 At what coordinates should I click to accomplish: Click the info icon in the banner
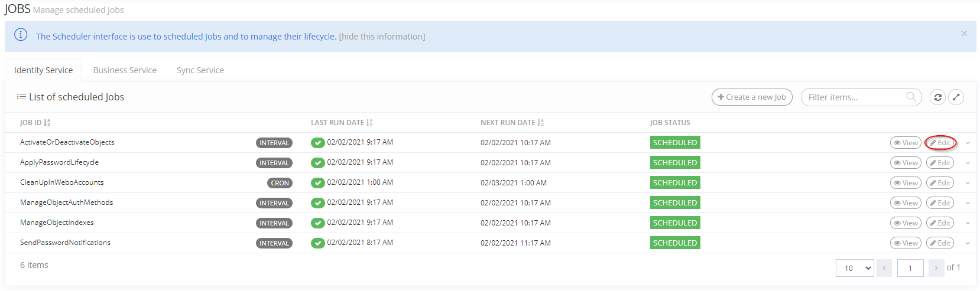point(21,35)
